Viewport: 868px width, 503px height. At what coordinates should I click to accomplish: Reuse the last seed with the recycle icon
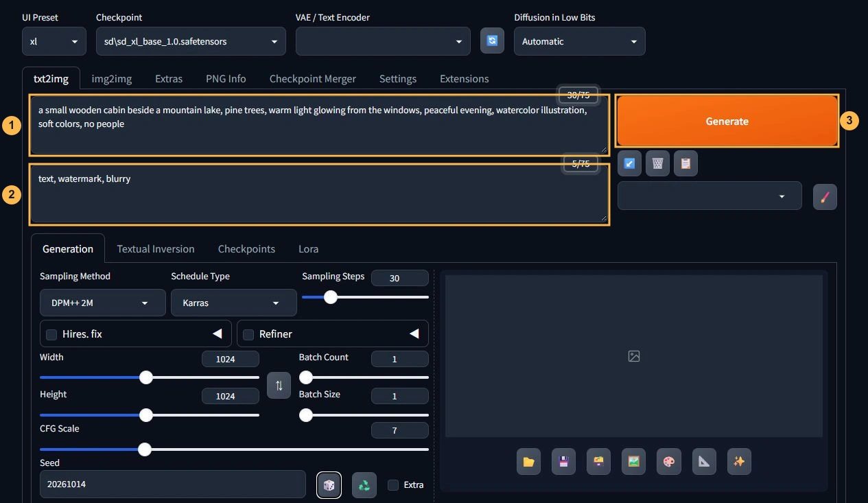(x=364, y=485)
